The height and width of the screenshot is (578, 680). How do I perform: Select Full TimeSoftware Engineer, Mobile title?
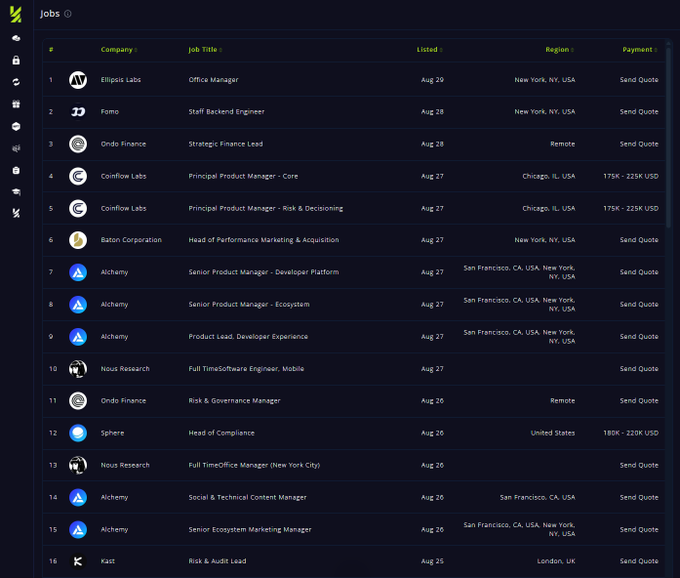246,369
